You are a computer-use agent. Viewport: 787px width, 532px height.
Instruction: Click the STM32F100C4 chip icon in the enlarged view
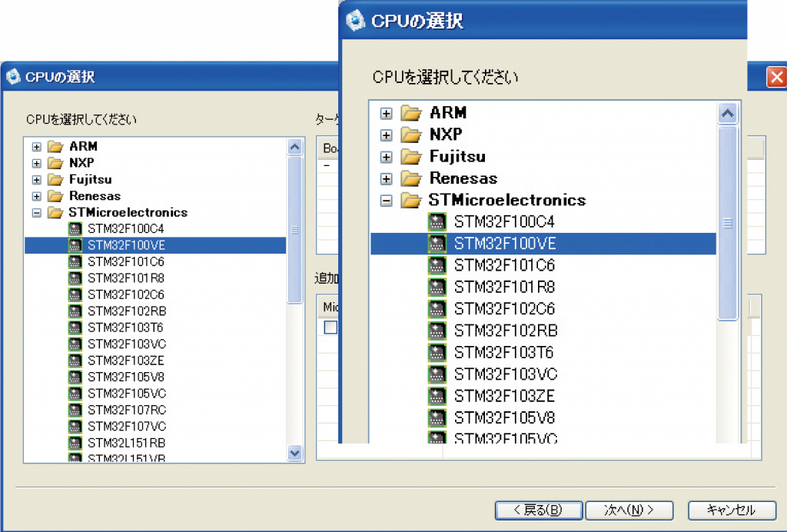pyautogui.click(x=437, y=222)
